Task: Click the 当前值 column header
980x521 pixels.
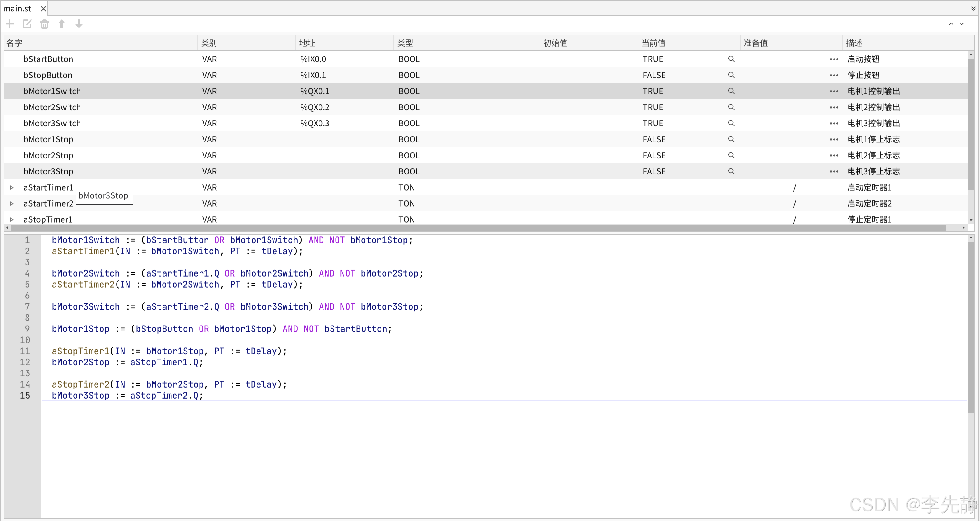Action: [653, 43]
